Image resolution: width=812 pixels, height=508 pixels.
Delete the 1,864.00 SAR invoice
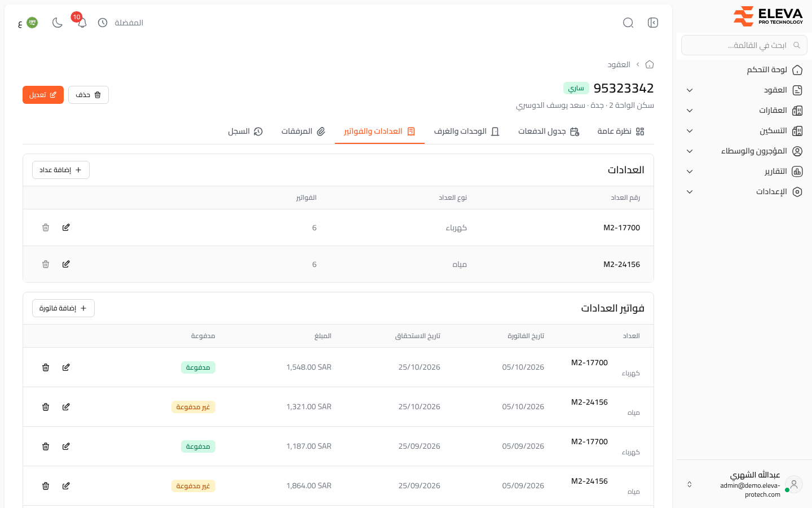[x=46, y=486]
